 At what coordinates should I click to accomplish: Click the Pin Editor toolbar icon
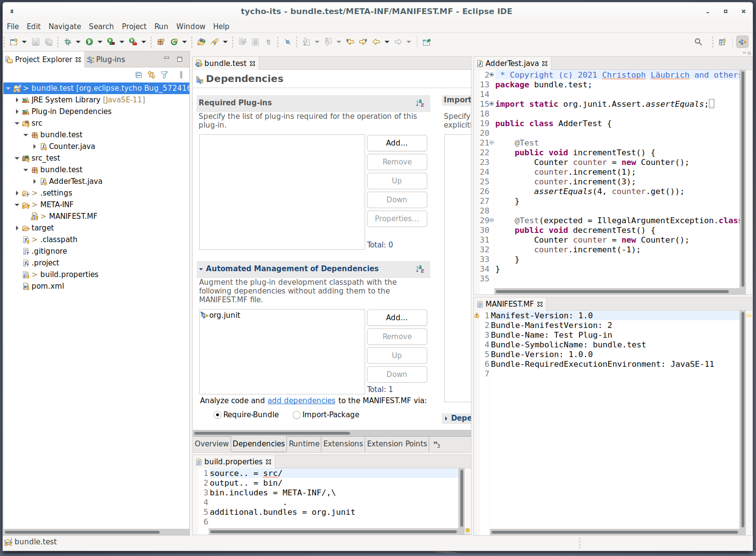point(426,42)
